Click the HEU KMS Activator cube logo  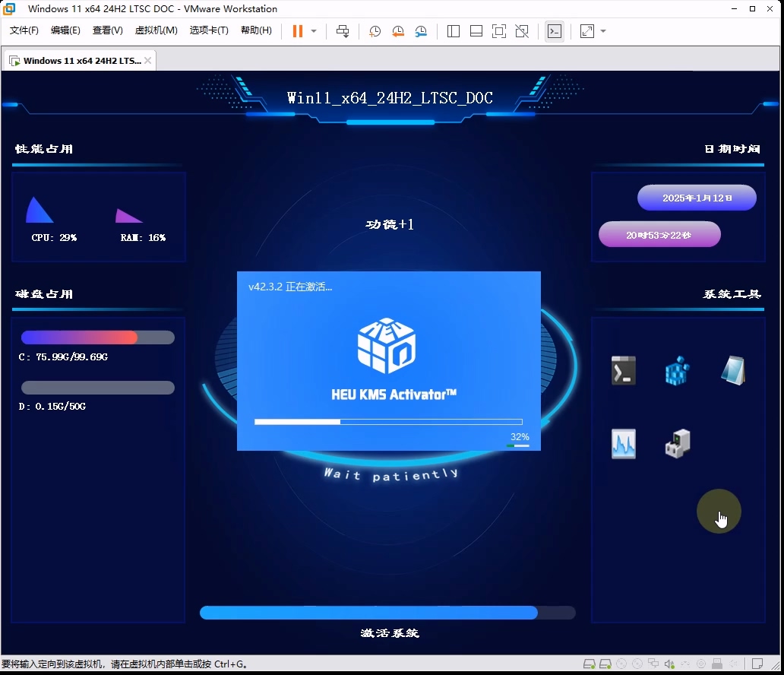click(x=387, y=346)
